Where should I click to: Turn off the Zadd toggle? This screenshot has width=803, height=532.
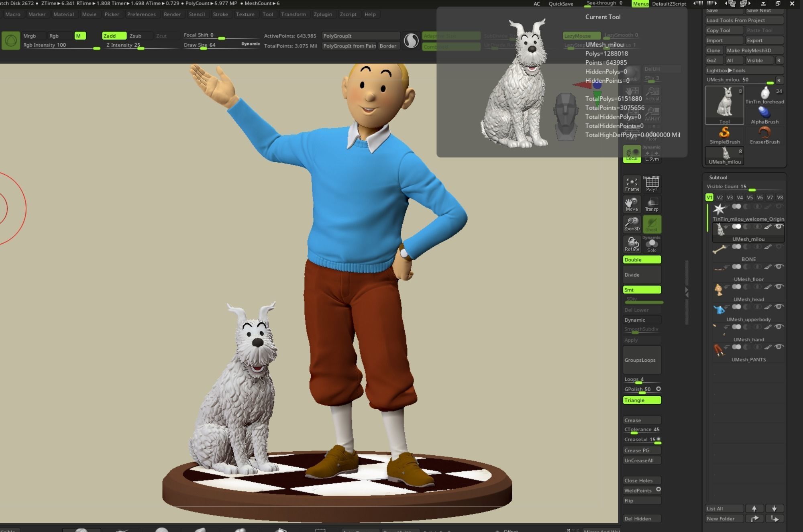click(x=114, y=36)
